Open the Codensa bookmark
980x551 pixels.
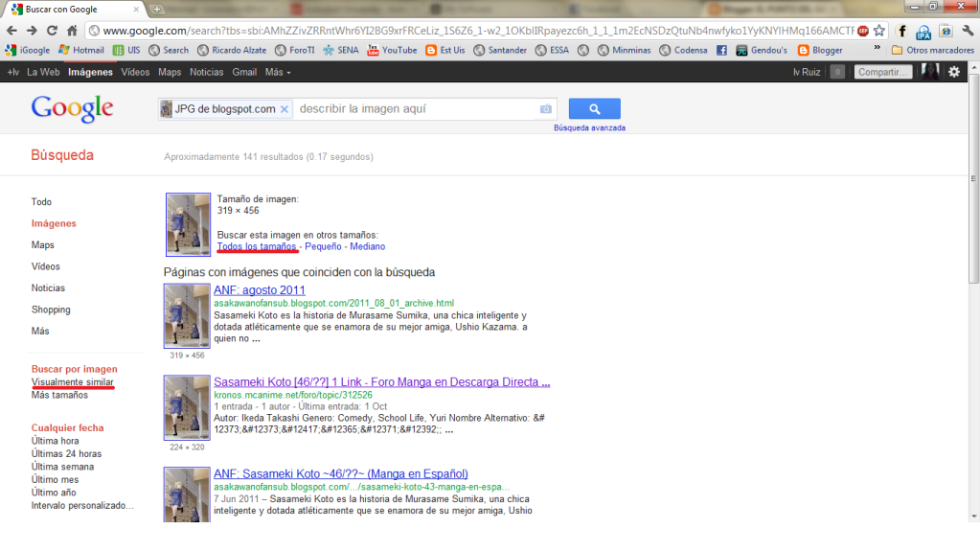point(683,50)
